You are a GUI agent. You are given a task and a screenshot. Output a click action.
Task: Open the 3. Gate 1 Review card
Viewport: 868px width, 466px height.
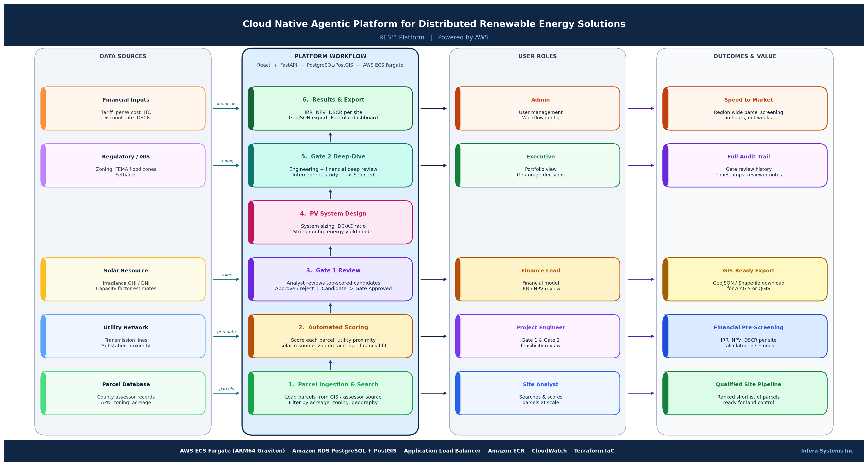pyautogui.click(x=330, y=279)
